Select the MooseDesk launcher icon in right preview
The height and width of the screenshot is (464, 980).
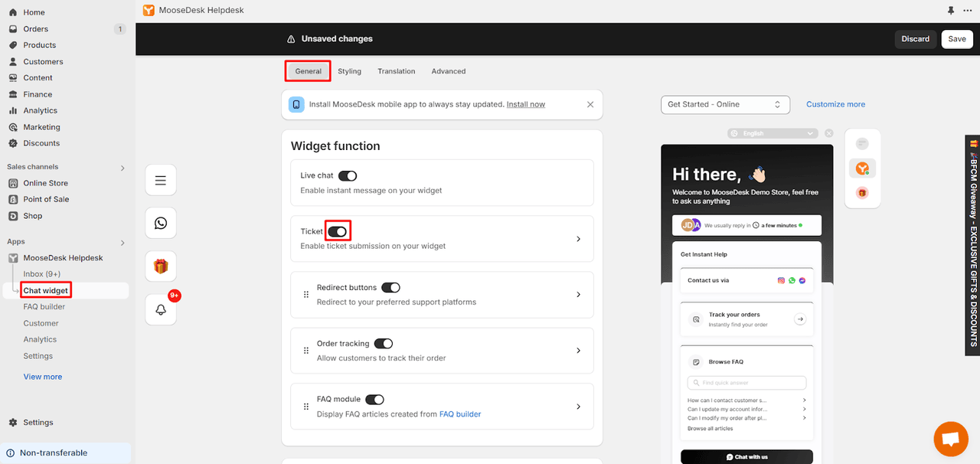[x=862, y=168]
